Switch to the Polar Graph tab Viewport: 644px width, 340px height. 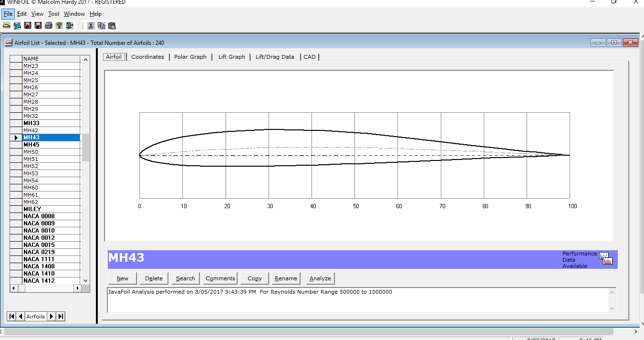point(190,56)
